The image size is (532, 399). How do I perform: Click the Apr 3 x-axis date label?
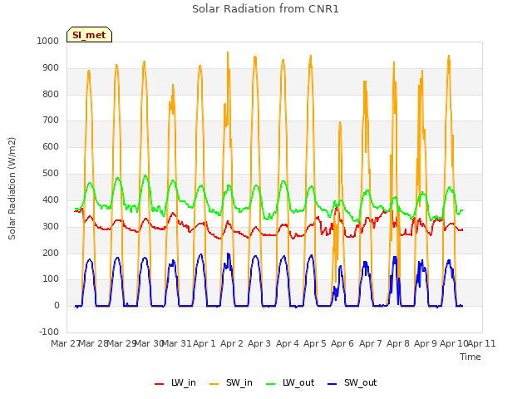click(x=259, y=343)
